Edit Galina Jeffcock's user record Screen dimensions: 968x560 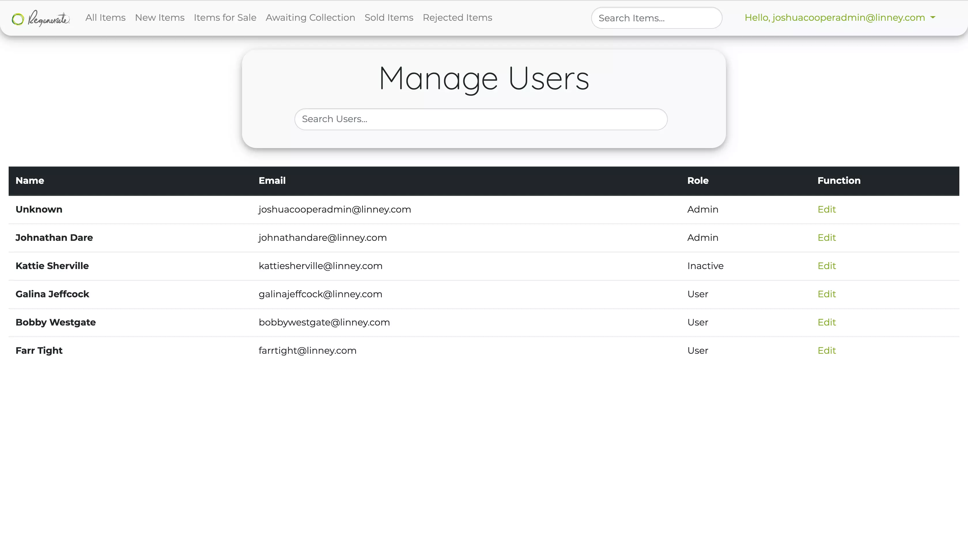pos(827,294)
